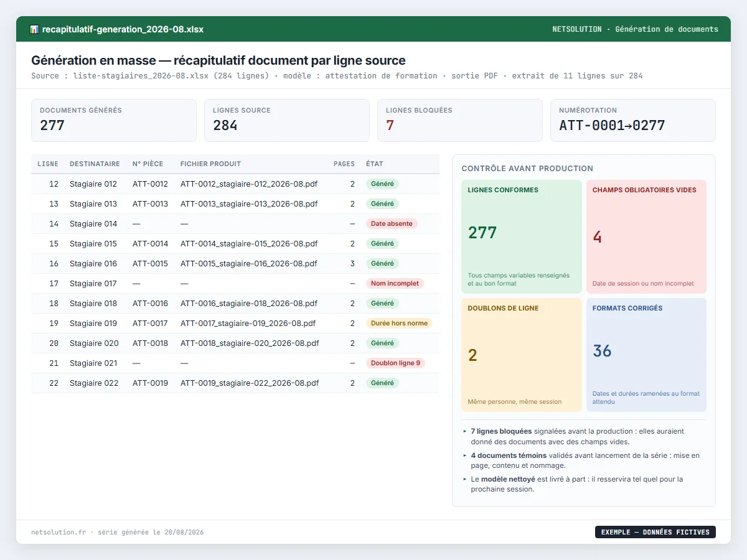
Task: Select piece number ATT-0013
Action: click(150, 204)
